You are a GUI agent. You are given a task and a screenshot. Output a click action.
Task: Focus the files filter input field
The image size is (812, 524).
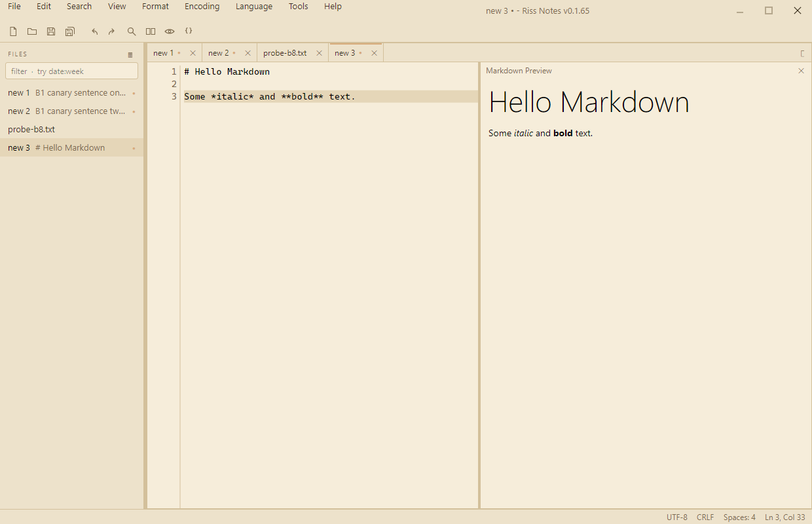point(71,71)
